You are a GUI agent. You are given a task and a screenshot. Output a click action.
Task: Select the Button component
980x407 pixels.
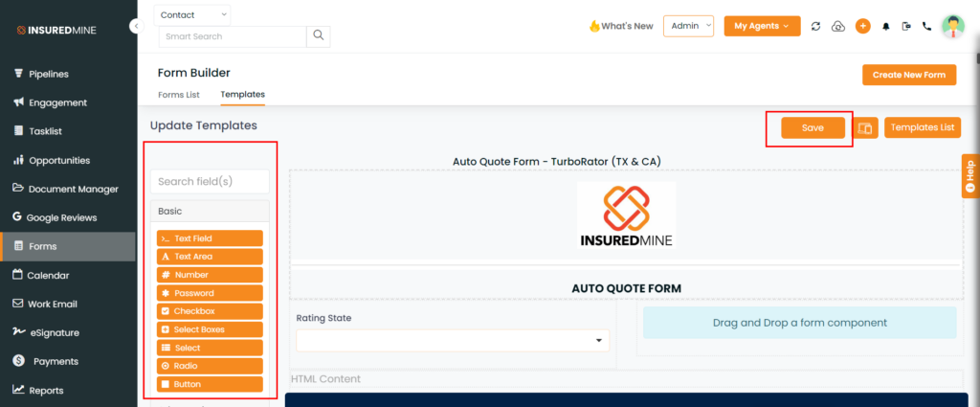(210, 384)
